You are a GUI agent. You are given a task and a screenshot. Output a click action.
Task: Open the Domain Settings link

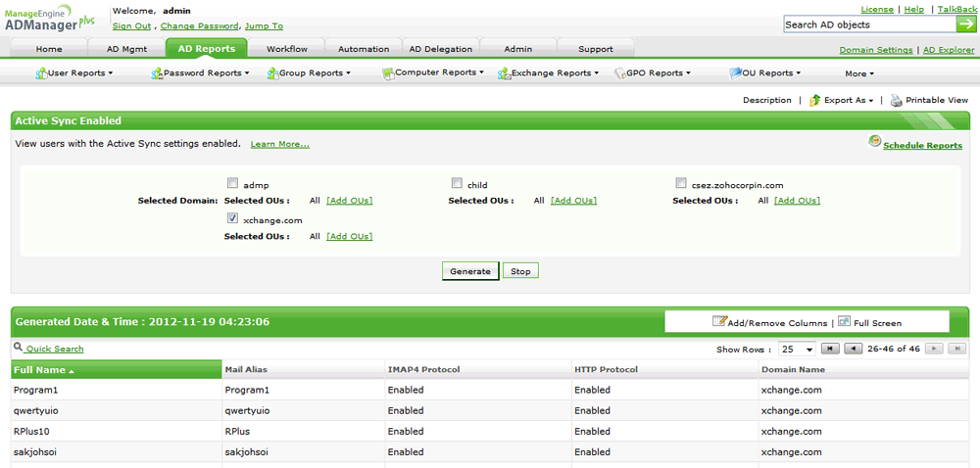pyautogui.click(x=875, y=50)
